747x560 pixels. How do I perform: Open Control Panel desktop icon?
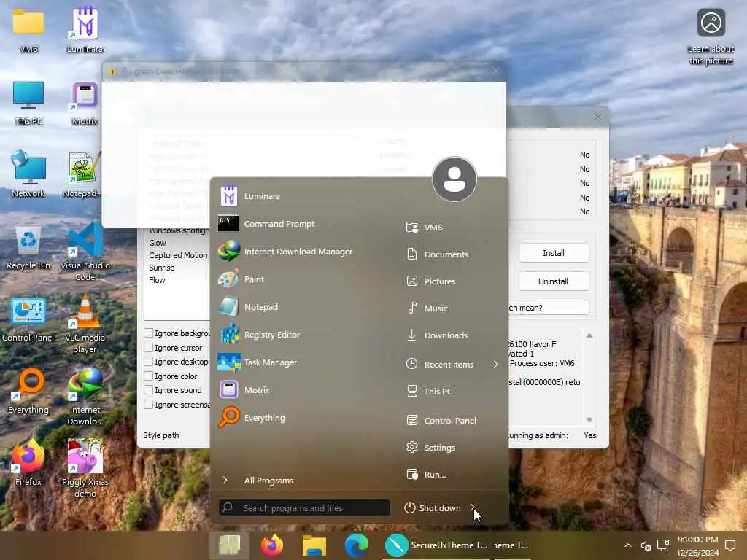click(28, 319)
